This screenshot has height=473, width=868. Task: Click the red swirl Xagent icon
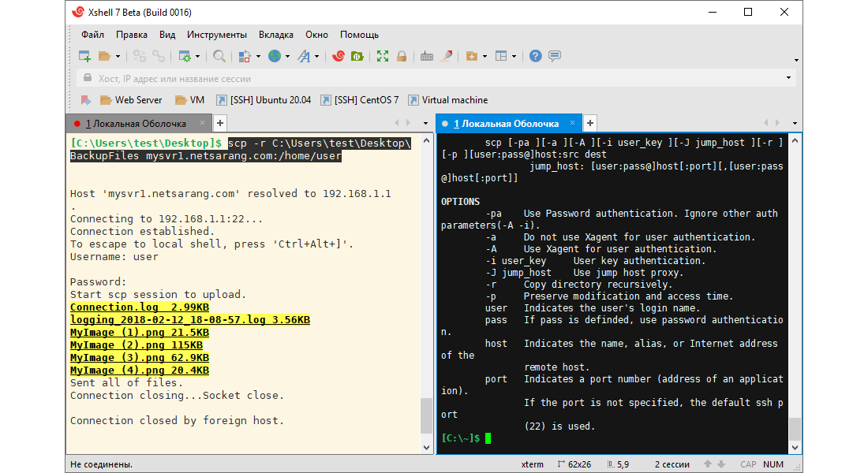coord(339,56)
